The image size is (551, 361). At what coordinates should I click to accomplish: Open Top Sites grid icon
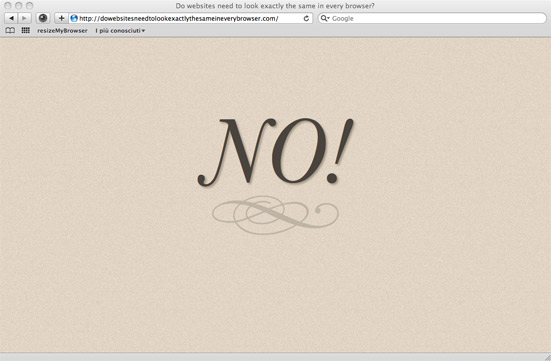pyautogui.click(x=26, y=31)
